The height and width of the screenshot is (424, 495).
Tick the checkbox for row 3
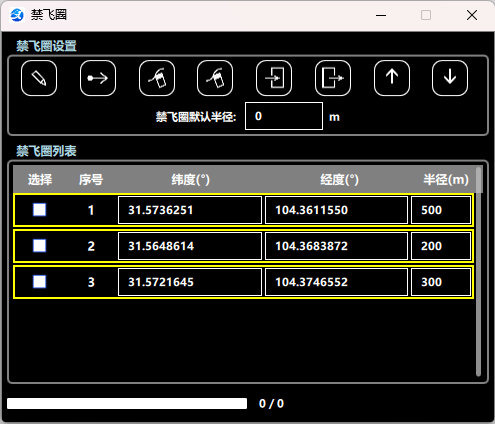click(40, 282)
